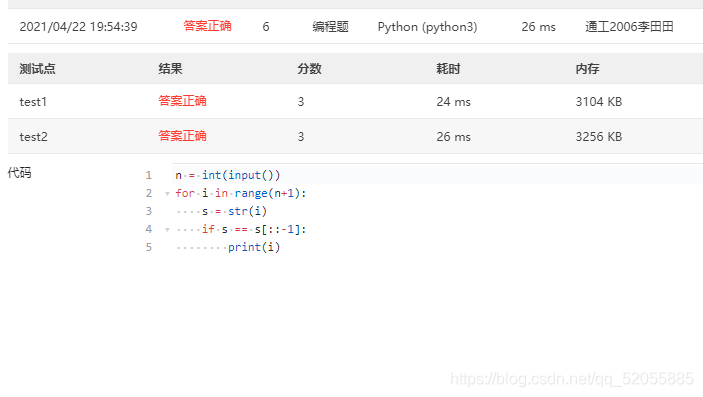
Task: Click the score 3 in the test1 row
Action: pyautogui.click(x=301, y=102)
